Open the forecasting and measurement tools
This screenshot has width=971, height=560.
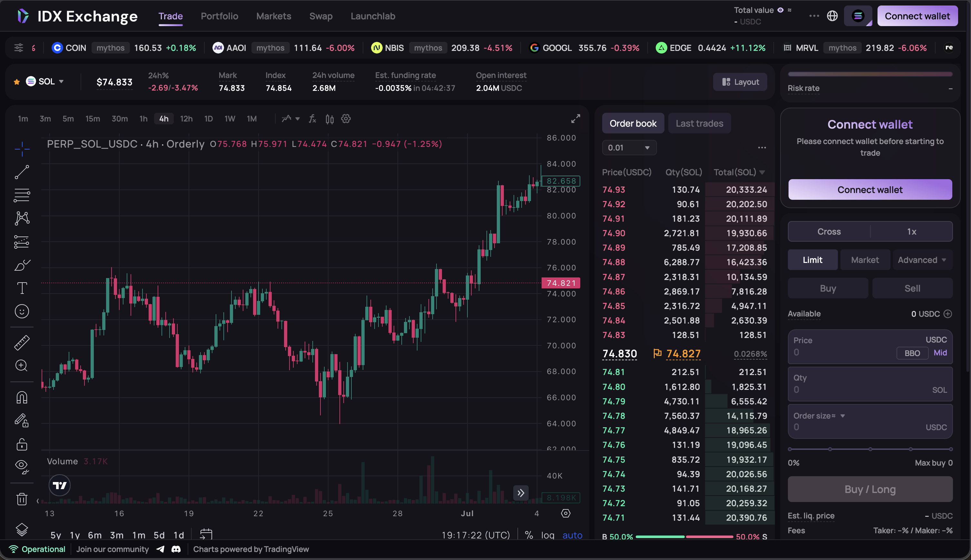(x=22, y=242)
